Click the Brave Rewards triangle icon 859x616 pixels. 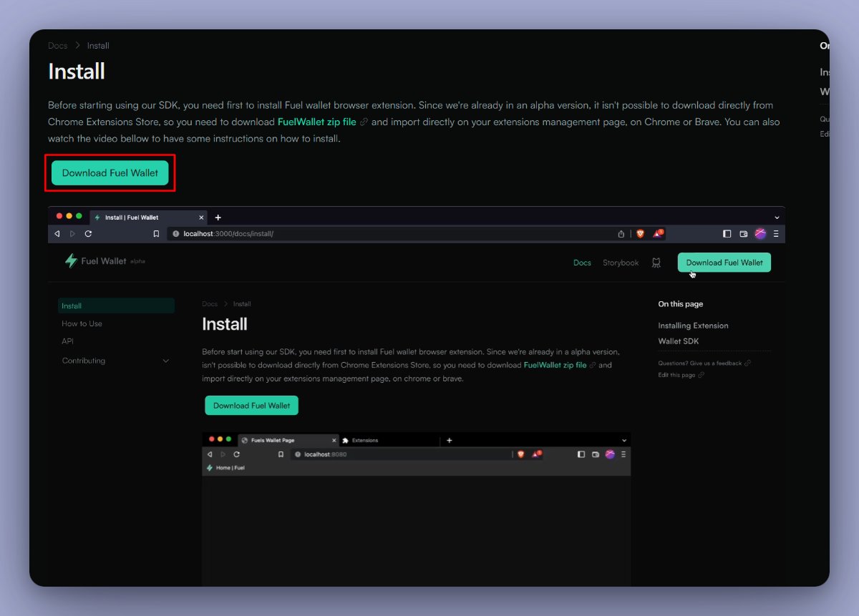[x=656, y=233]
